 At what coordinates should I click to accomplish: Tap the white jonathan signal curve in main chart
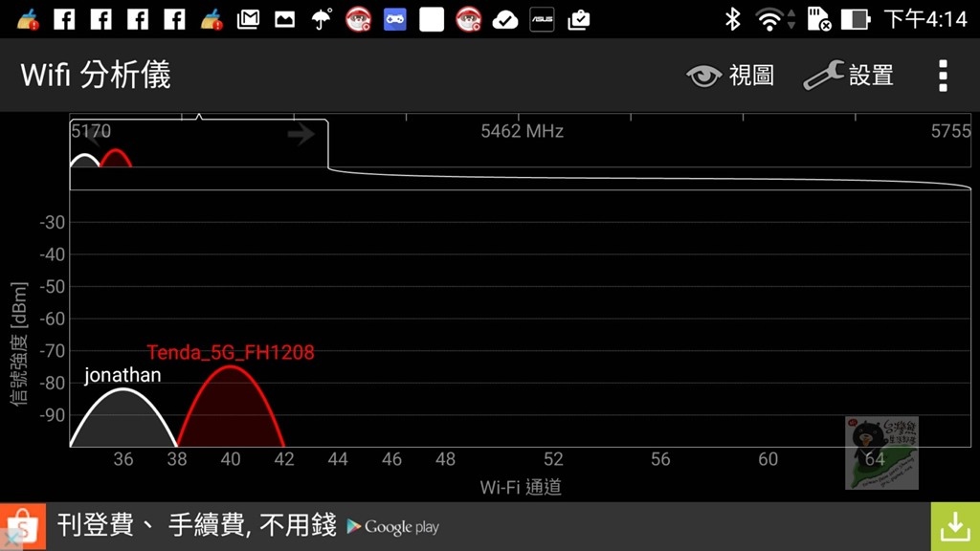pyautogui.click(x=123, y=417)
